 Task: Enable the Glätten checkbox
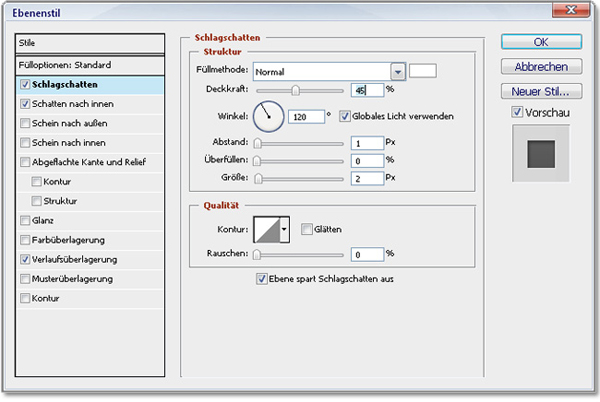[307, 229]
